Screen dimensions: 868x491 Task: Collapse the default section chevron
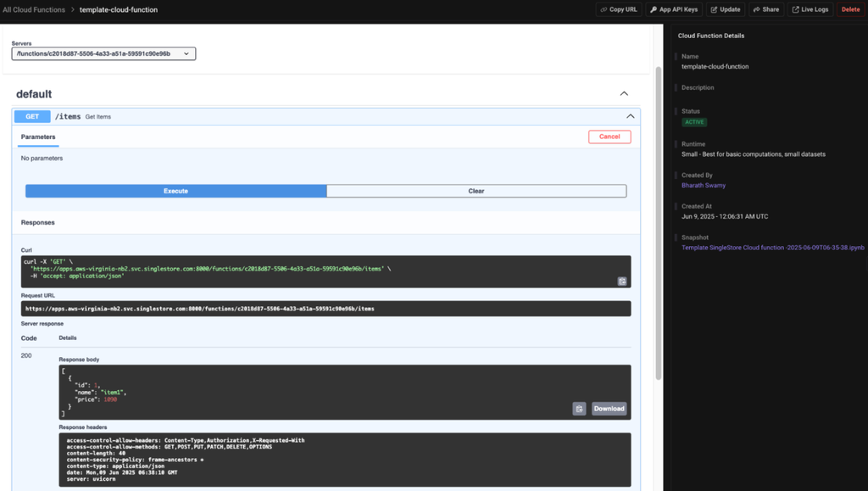tap(624, 93)
